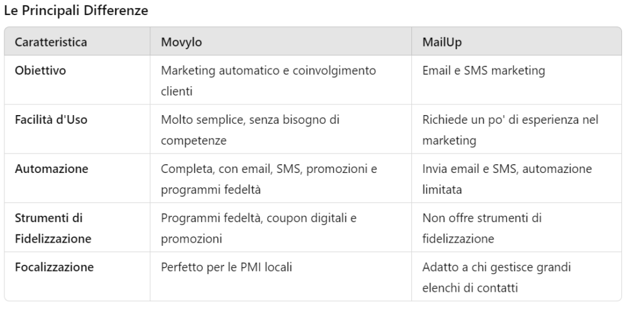Click 'Richiede un po' di esperienza' cell

(x=510, y=130)
